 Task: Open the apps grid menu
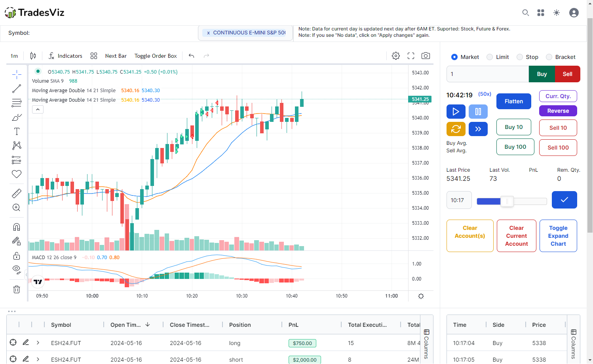click(541, 13)
